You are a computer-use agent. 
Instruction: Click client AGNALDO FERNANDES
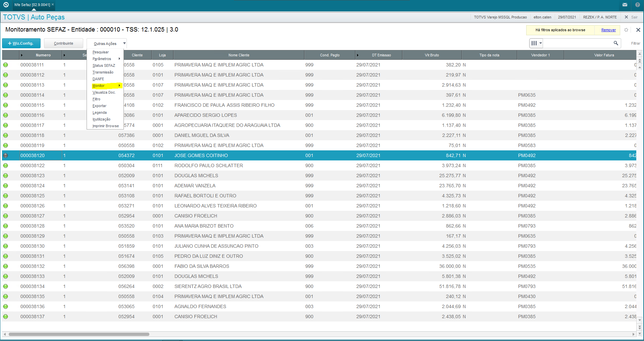(200, 306)
